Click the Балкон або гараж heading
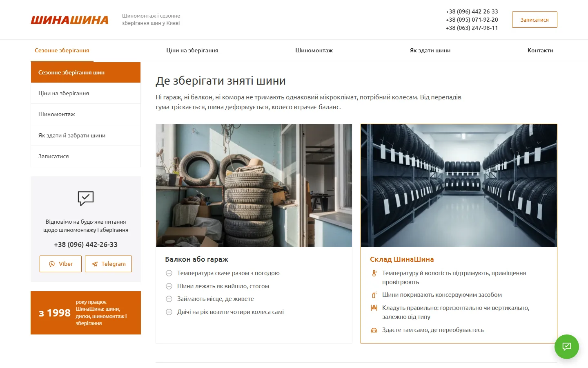588x368 pixels. 196,259
